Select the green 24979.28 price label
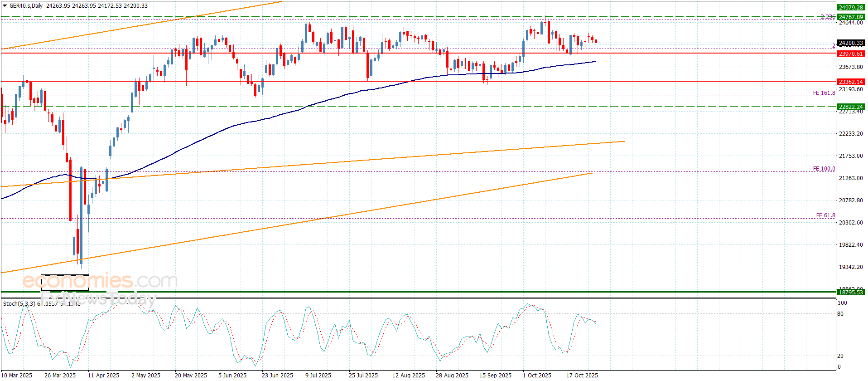The width and height of the screenshot is (868, 381). pyautogui.click(x=850, y=7)
